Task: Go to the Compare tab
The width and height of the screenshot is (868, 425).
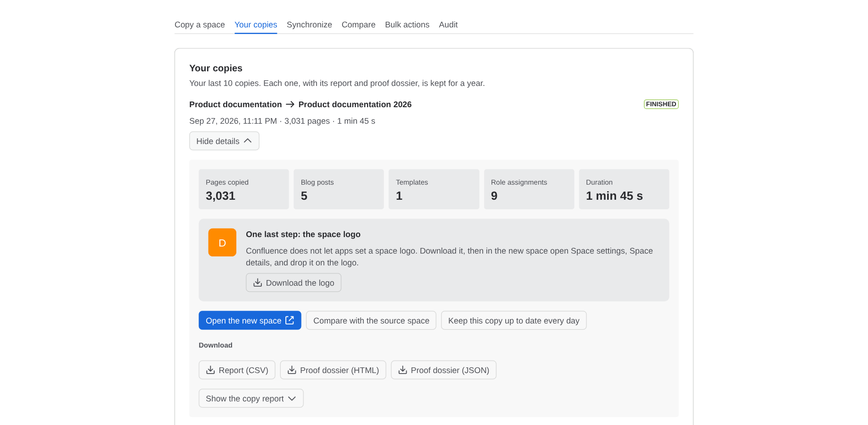Action: click(x=359, y=25)
